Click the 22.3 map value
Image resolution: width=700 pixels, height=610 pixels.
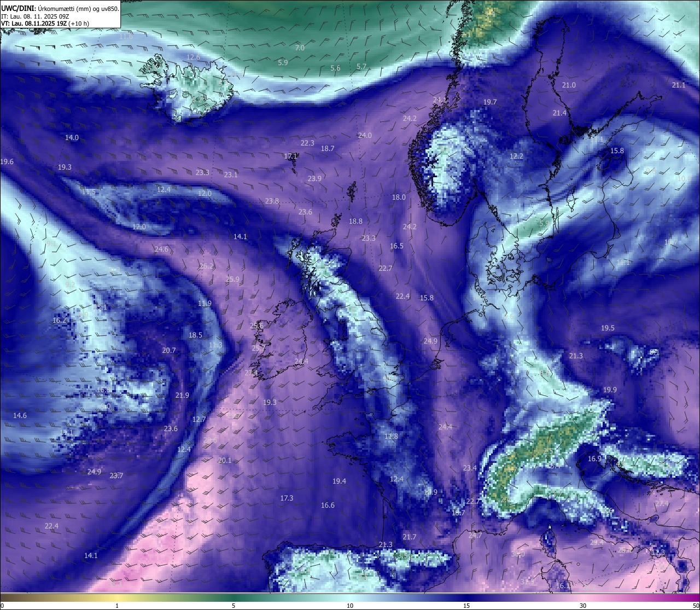(307, 143)
